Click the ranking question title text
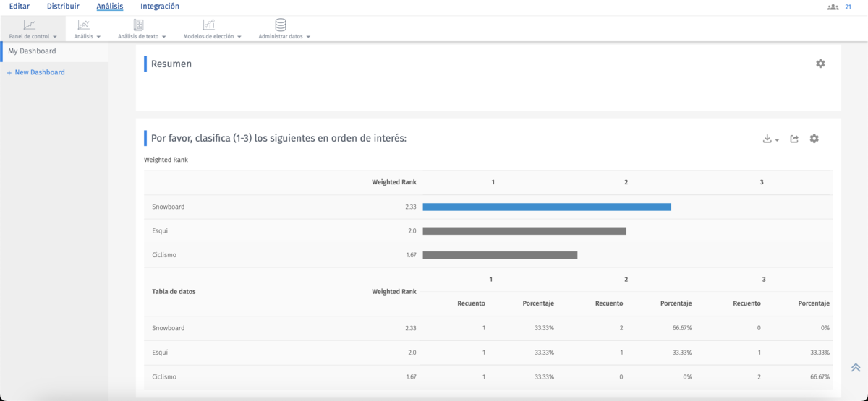This screenshot has width=868, height=401. click(278, 138)
